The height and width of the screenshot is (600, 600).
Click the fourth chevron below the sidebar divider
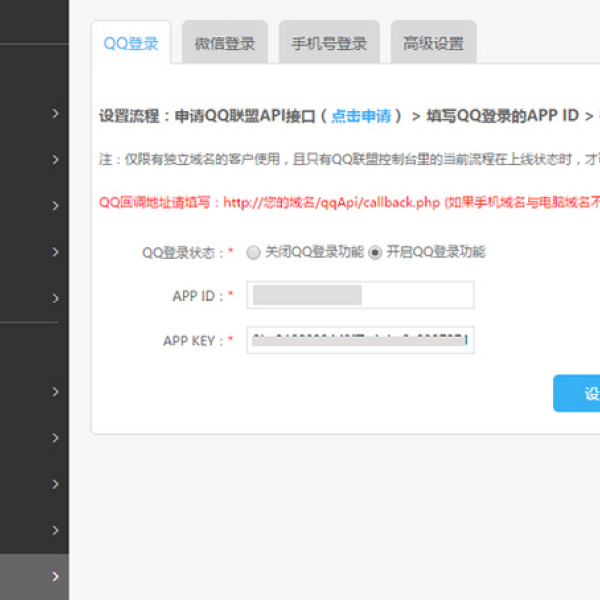pos(56,530)
